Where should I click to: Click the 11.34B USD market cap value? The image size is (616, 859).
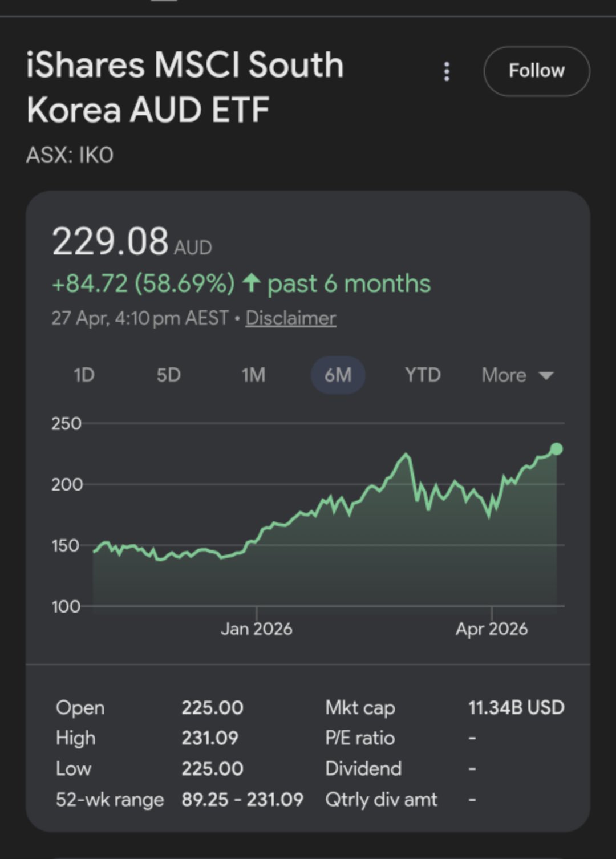516,707
